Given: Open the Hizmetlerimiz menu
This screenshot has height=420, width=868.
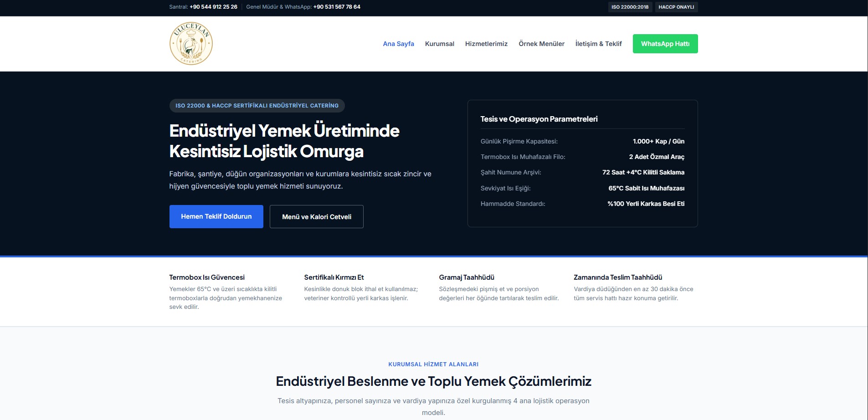Looking at the screenshot, I should (486, 44).
